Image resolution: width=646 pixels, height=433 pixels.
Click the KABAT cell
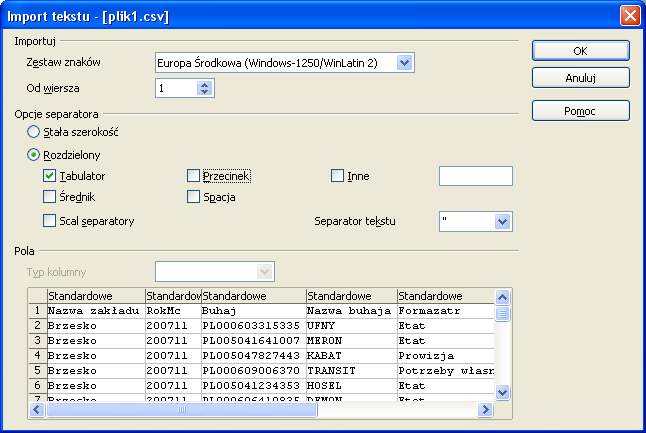click(x=352, y=356)
